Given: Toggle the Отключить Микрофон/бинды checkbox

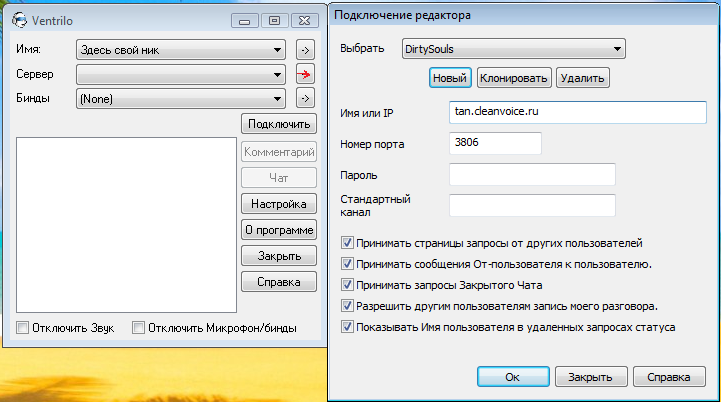Looking at the screenshot, I should pos(138,327).
